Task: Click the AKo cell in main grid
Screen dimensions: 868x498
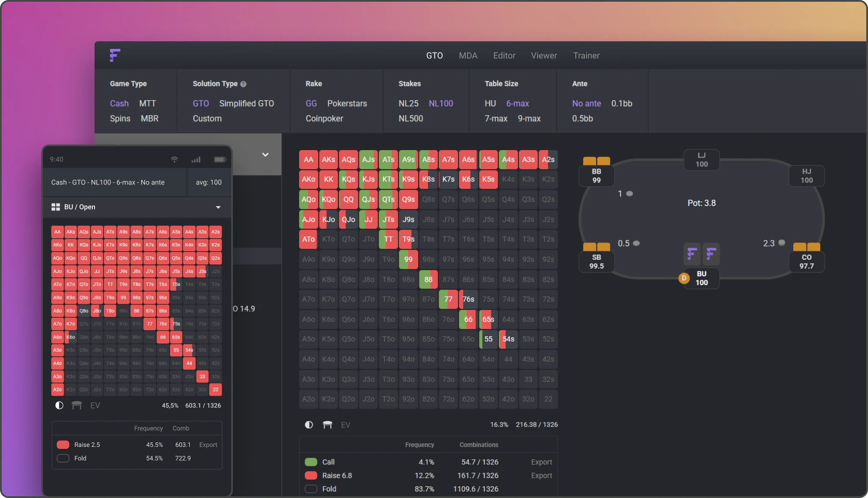Action: point(309,179)
